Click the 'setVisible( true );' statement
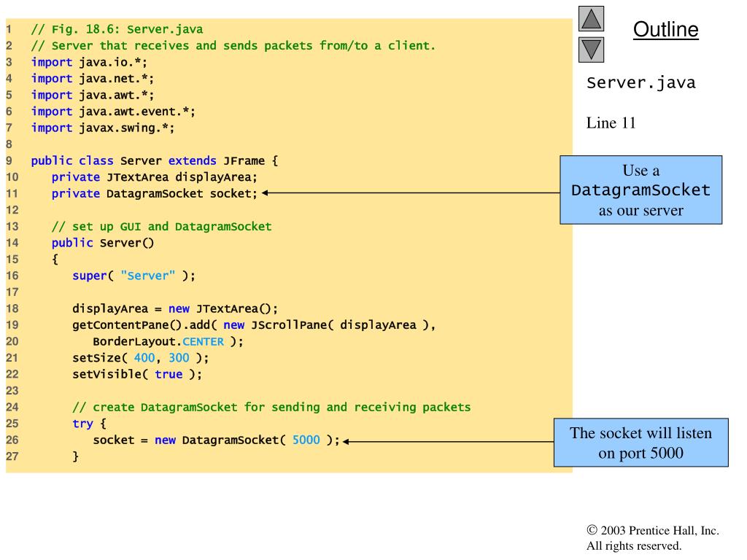Screen dimensions: 747x560 [x=136, y=374]
